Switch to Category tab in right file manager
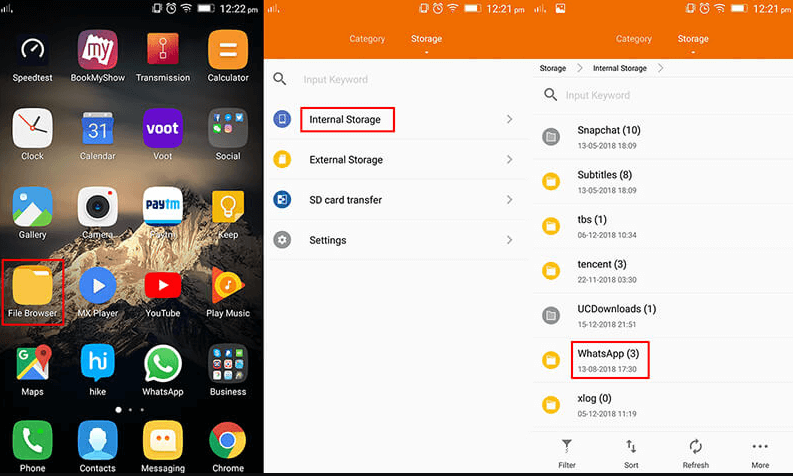 pos(634,39)
